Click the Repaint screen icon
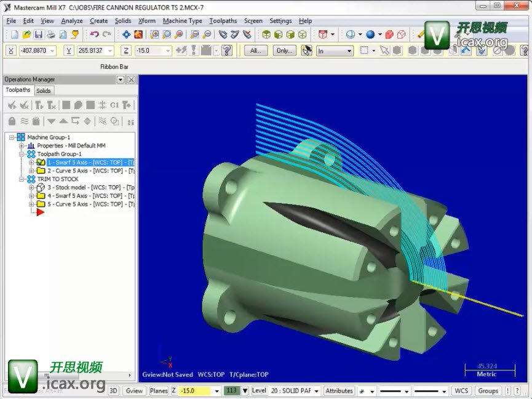Image resolution: width=532 pixels, height=399 pixels. point(138,34)
